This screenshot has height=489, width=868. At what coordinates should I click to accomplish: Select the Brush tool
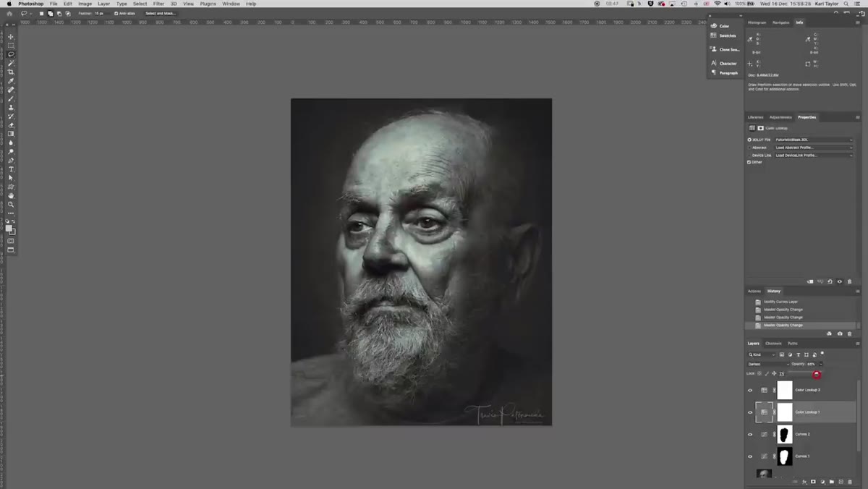pyautogui.click(x=11, y=98)
